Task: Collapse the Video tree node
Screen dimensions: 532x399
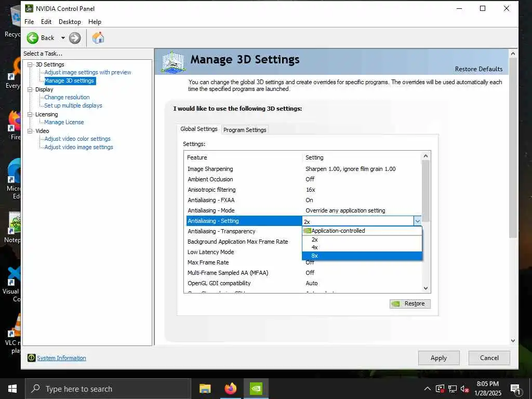Action: click(30, 131)
